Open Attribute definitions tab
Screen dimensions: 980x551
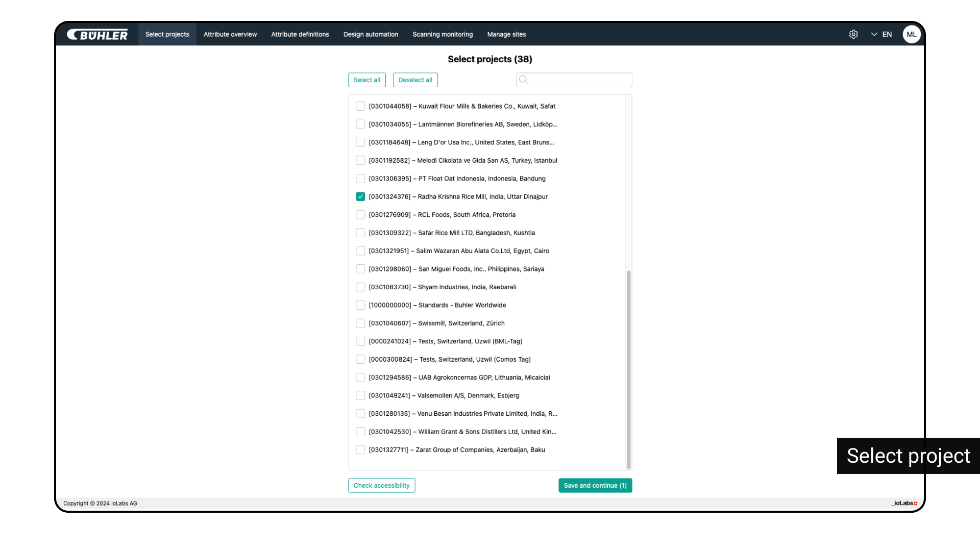[x=300, y=34]
